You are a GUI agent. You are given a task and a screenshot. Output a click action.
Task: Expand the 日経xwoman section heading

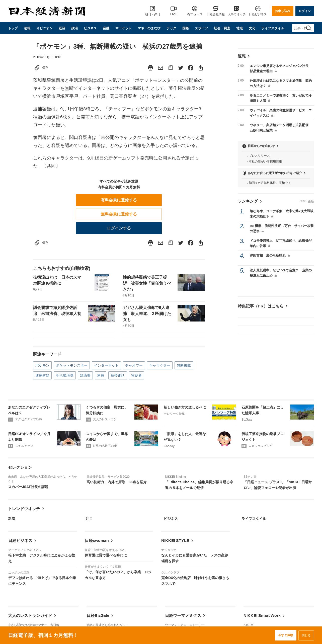coord(99,540)
